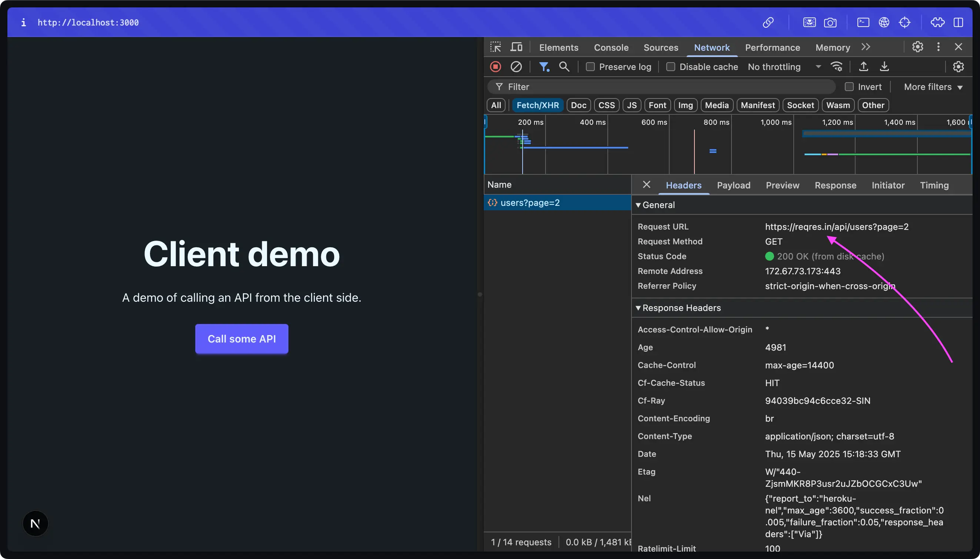Toggle the Socket filter chip
980x559 pixels.
tap(800, 105)
